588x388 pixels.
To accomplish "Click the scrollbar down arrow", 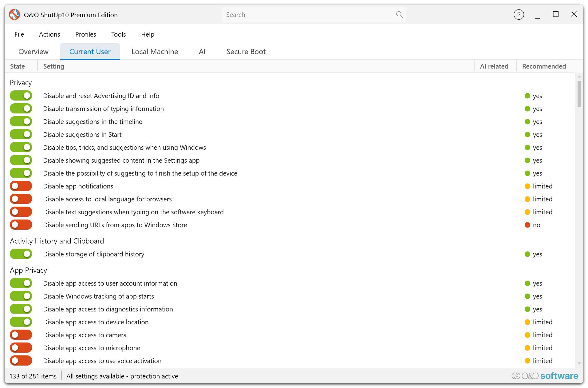I will point(579,363).
